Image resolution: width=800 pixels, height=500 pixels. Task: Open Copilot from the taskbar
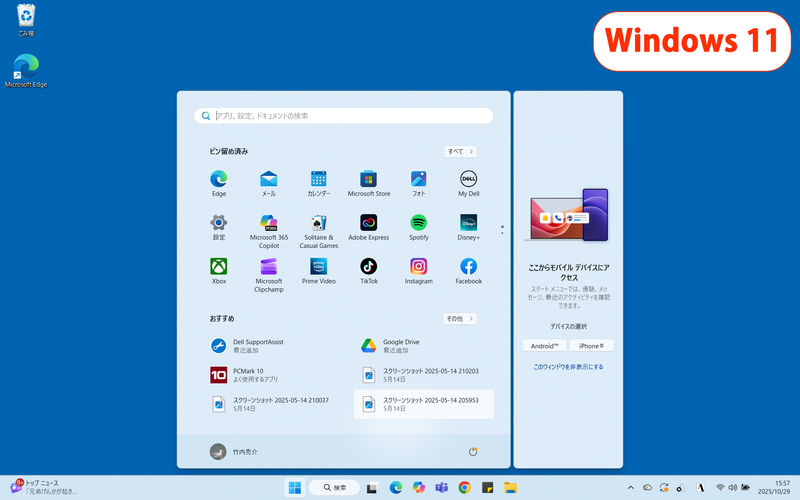click(x=418, y=488)
